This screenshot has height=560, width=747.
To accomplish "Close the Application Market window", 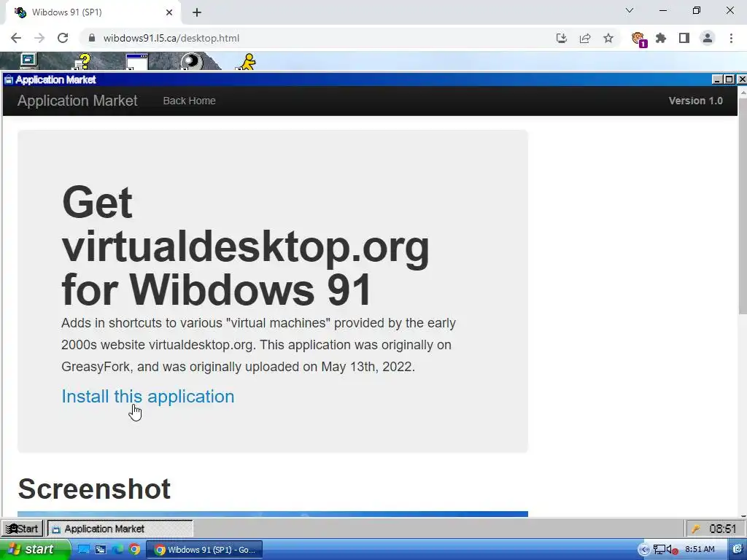I will tap(742, 79).
